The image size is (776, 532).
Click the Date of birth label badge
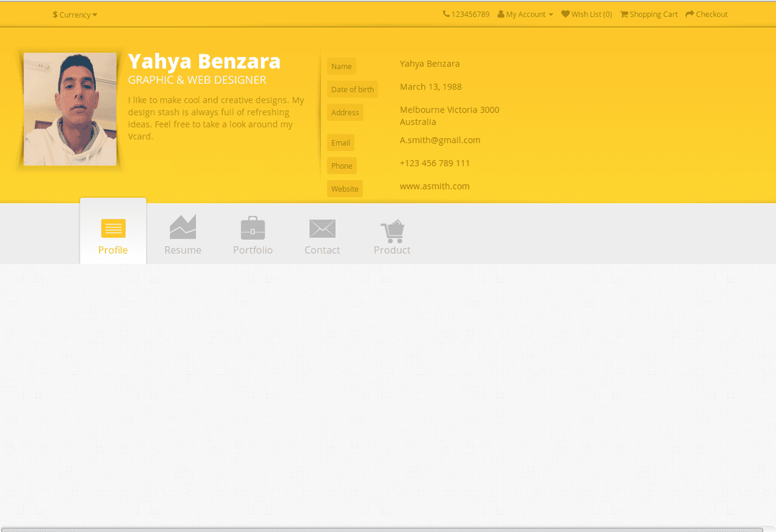point(352,90)
